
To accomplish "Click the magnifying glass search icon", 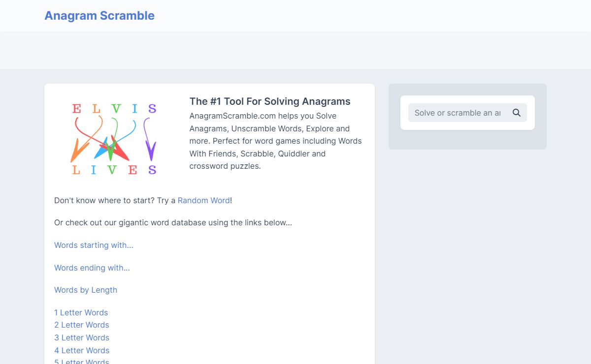I will click(x=516, y=113).
